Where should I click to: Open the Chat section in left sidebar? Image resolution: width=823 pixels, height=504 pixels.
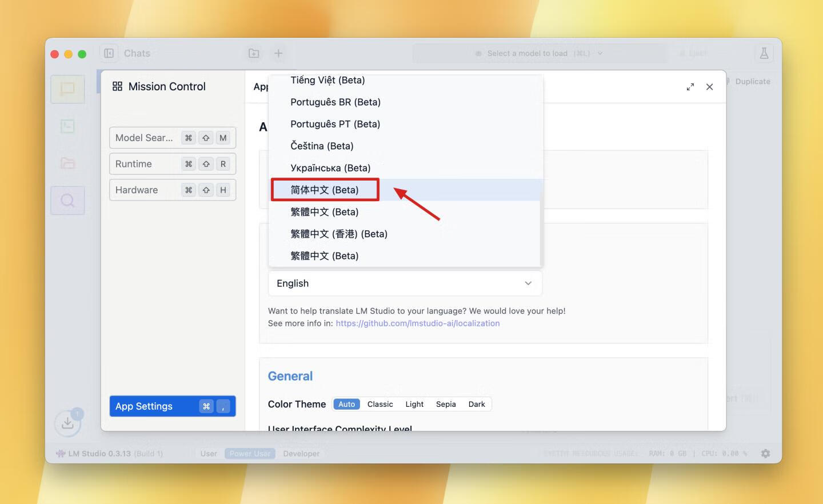pos(67,89)
